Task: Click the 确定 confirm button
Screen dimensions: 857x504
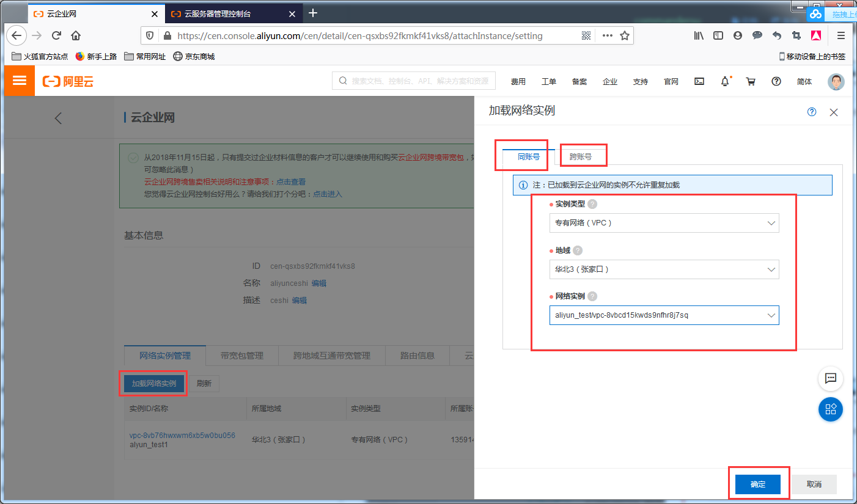Action: tap(757, 484)
